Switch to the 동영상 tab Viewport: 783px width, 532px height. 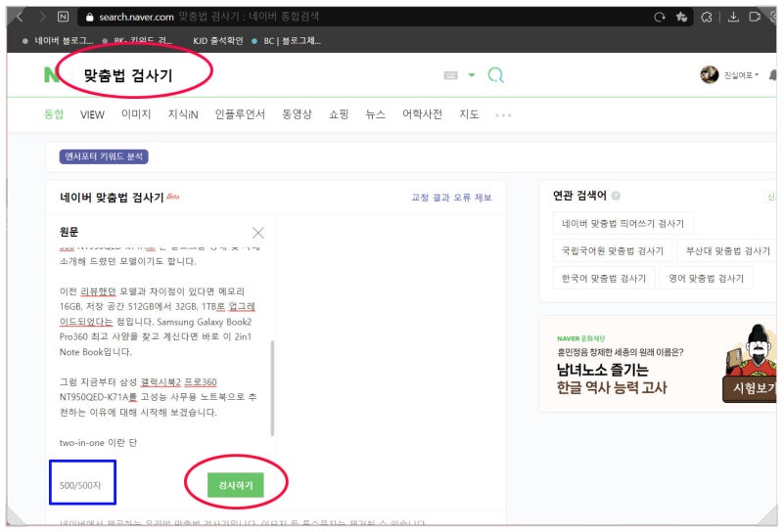(x=297, y=114)
